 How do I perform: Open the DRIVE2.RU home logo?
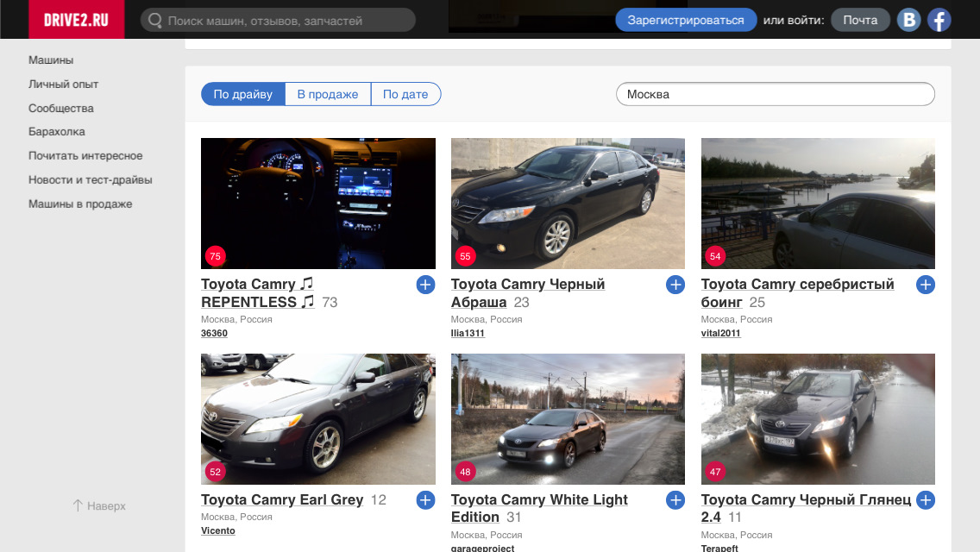click(x=76, y=19)
